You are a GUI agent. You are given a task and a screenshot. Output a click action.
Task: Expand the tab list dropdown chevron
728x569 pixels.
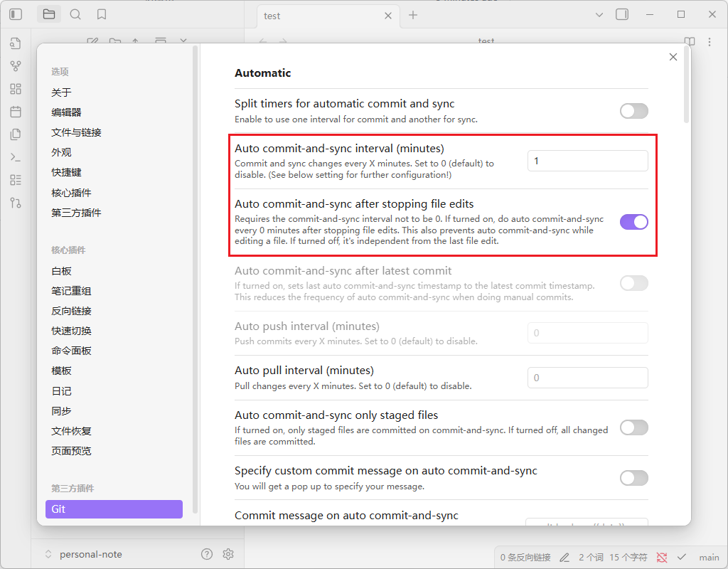[599, 15]
